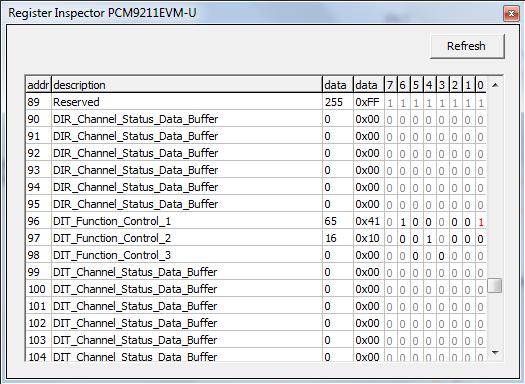Toggle bit 4 of register 97
The width and height of the screenshot is (525, 384).
pos(429,239)
